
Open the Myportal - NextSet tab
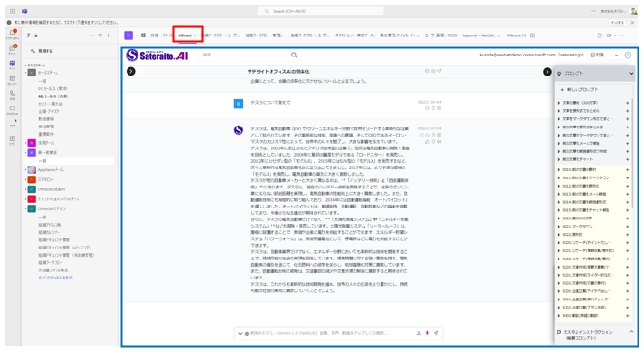481,35
